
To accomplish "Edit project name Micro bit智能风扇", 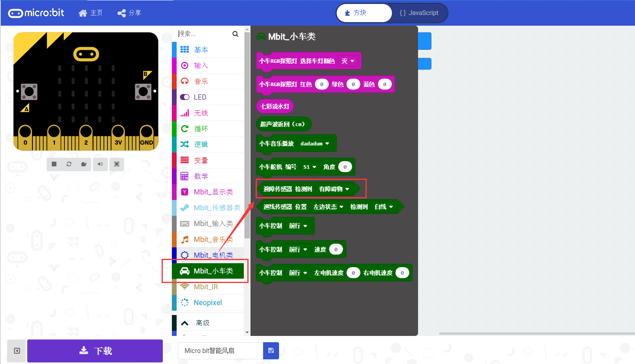I will coord(220,351).
